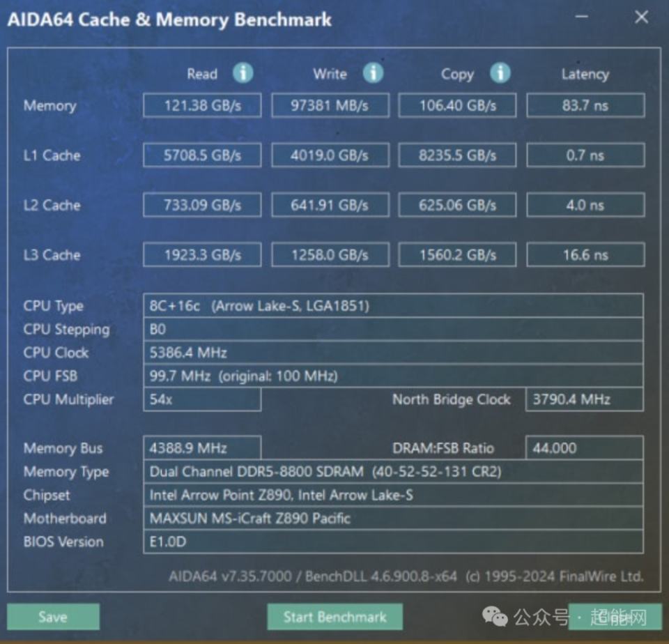669x644 pixels.
Task: Click Chipset field Intel Arrow Point Z890
Action: [x=393, y=495]
